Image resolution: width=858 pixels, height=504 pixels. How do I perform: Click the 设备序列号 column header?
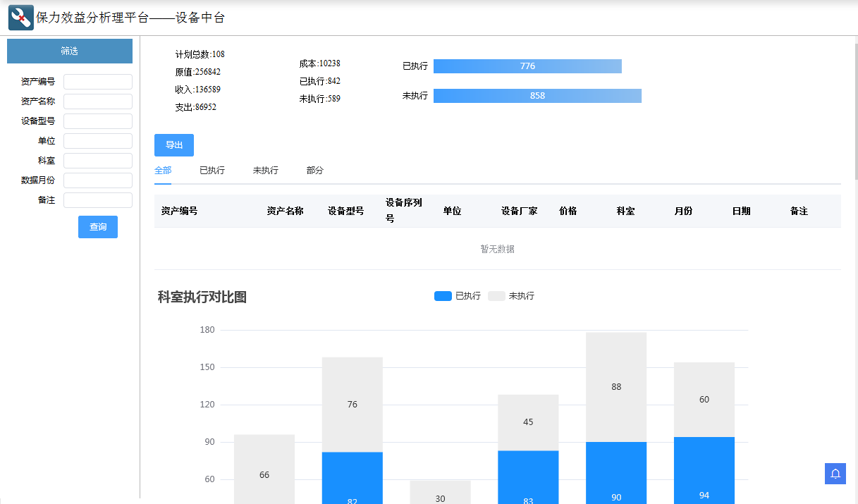[x=404, y=211]
